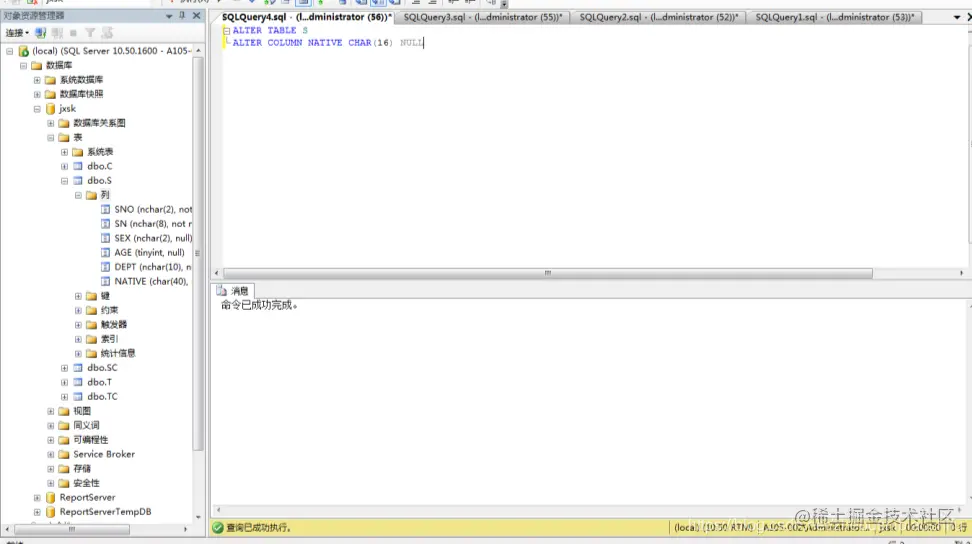The height and width of the screenshot is (544, 972).
Task: Select the (local) SQL Server node icon
Action: (24, 51)
